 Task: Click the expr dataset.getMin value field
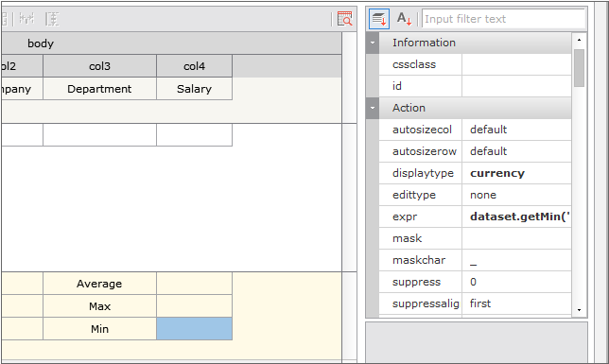coord(516,217)
